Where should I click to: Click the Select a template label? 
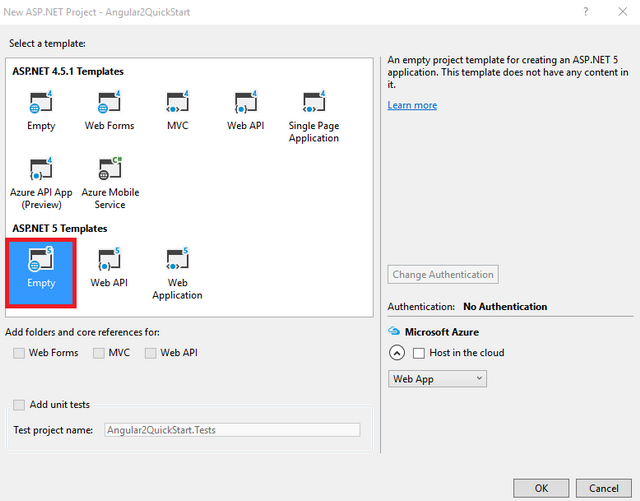pos(47,43)
